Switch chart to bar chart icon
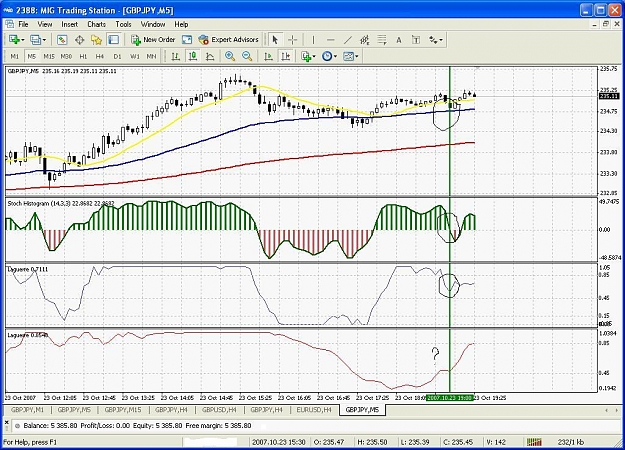This screenshot has width=625, height=450. (x=175, y=56)
